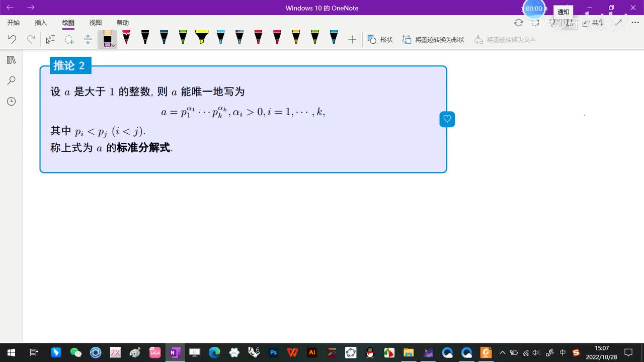
Task: Click the sync status icon
Action: point(518,23)
